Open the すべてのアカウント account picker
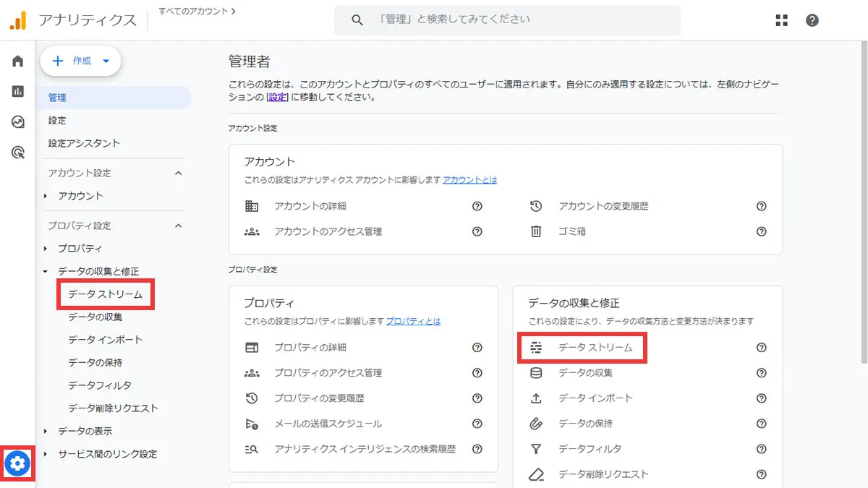 192,11
